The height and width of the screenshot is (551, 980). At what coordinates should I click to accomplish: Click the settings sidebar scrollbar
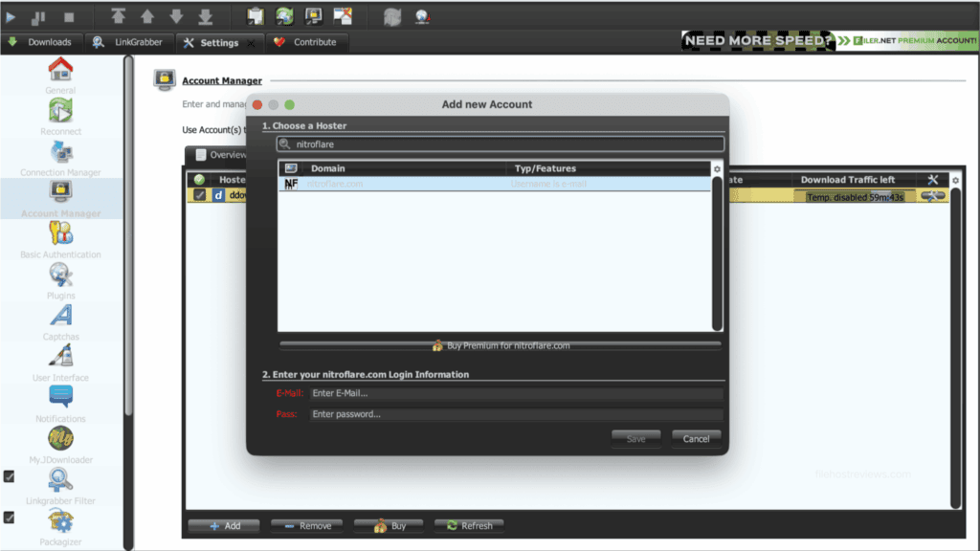coord(128,236)
